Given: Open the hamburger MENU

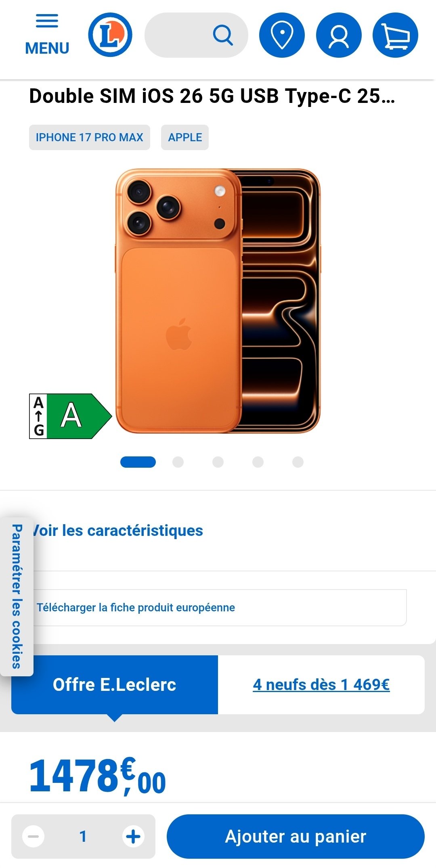Looking at the screenshot, I should pos(47,35).
